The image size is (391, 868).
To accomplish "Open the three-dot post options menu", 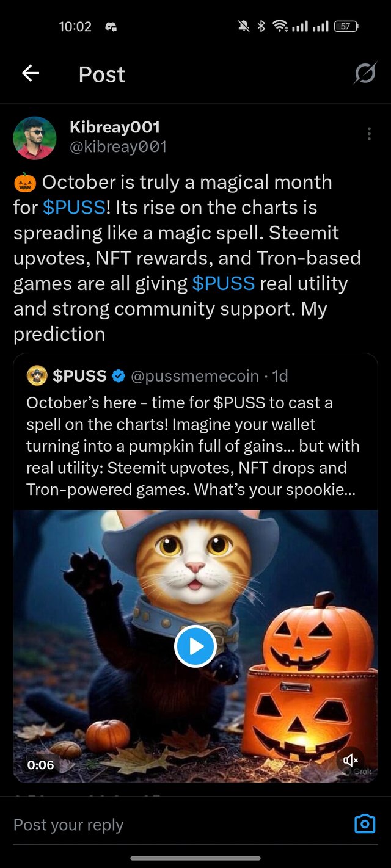I will [x=369, y=134].
